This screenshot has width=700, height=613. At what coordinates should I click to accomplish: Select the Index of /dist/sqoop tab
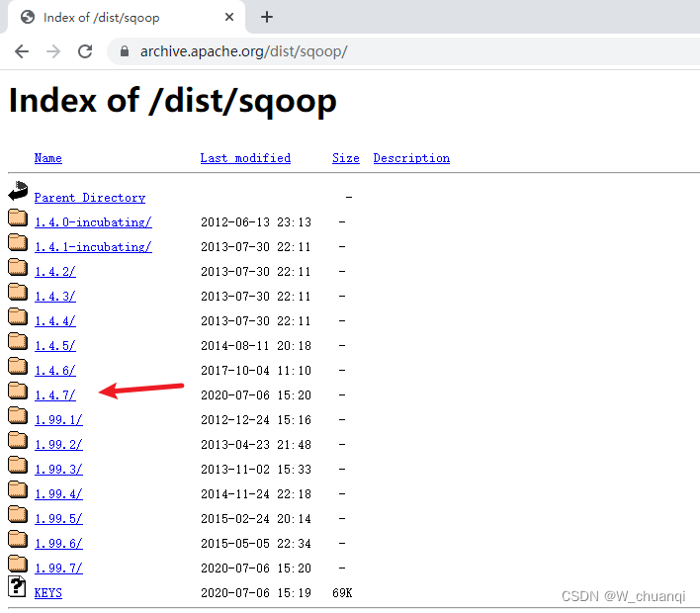[x=125, y=17]
